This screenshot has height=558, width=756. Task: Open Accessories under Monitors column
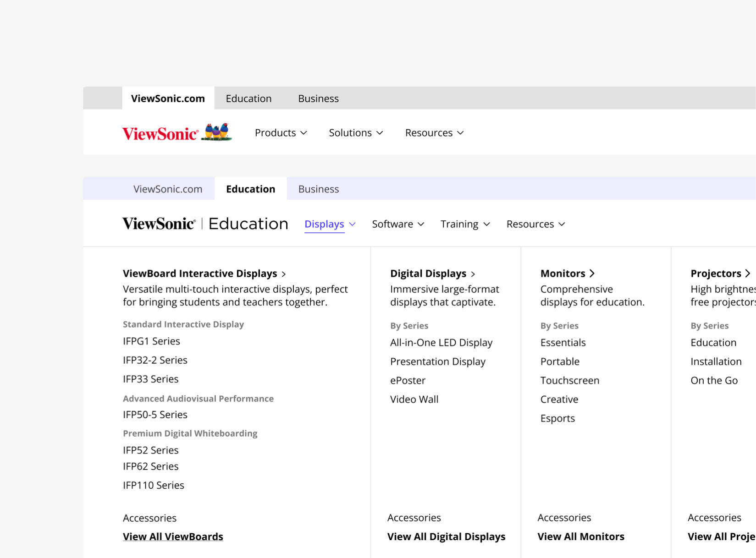564,518
